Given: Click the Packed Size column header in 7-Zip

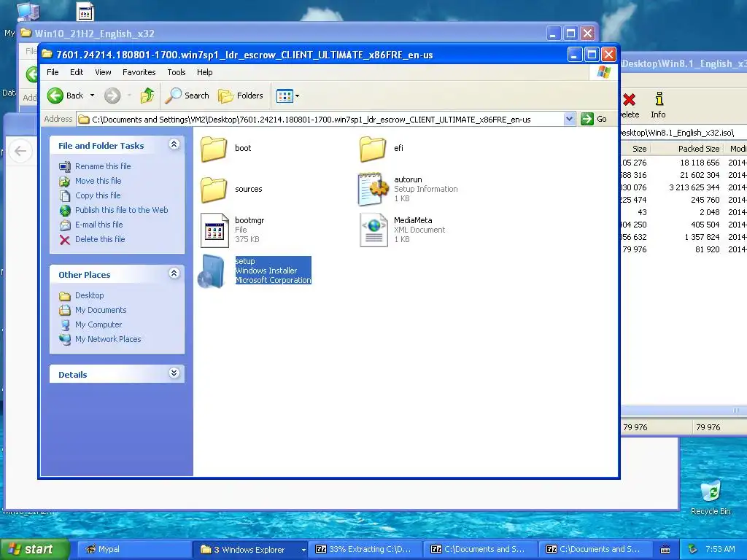Looking at the screenshot, I should click(x=686, y=149).
